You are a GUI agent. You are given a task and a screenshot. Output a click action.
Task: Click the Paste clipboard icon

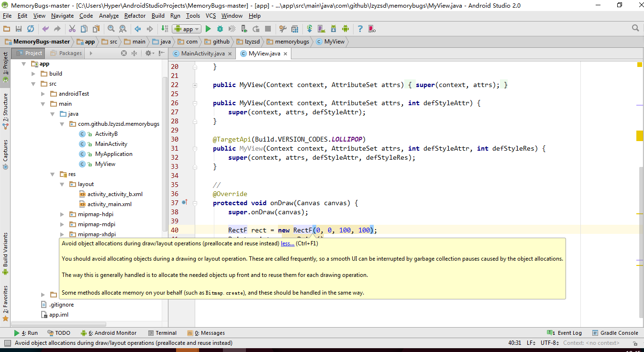tap(96, 29)
